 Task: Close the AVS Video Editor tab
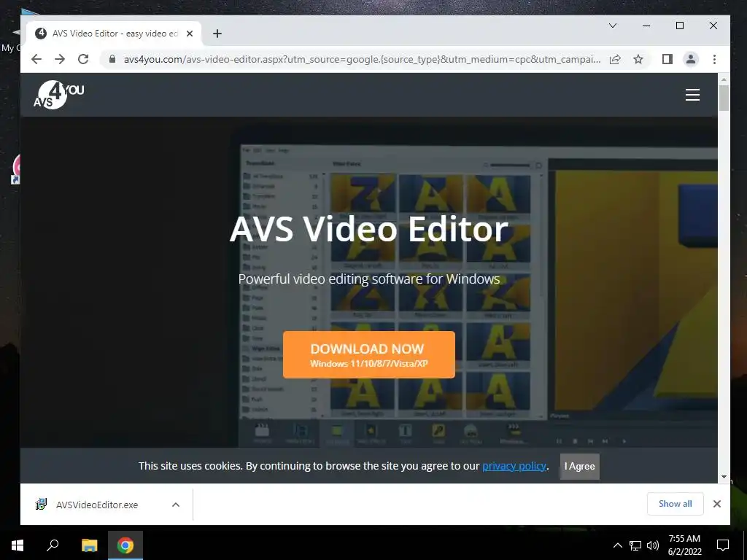(x=190, y=34)
